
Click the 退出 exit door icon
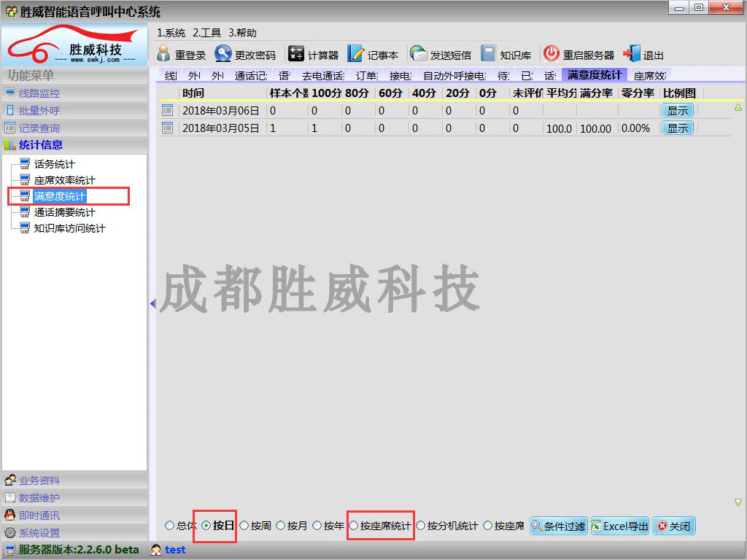click(x=632, y=54)
